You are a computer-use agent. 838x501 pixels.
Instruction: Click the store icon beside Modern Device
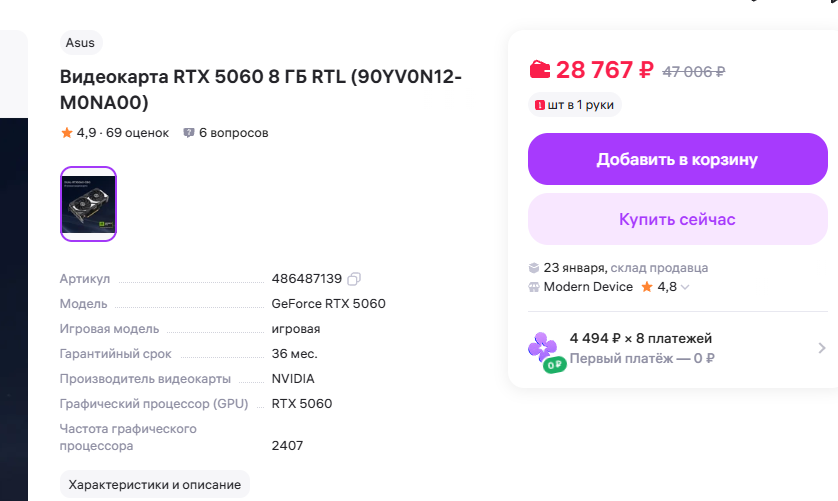pyautogui.click(x=534, y=287)
